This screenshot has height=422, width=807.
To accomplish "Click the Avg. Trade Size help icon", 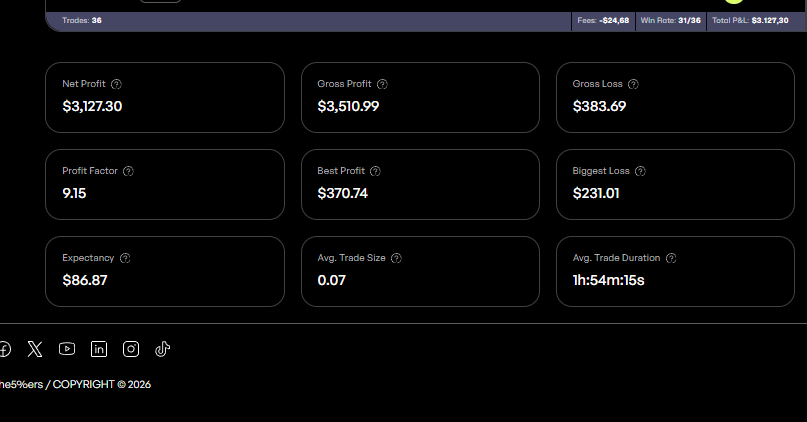I will (x=396, y=258).
